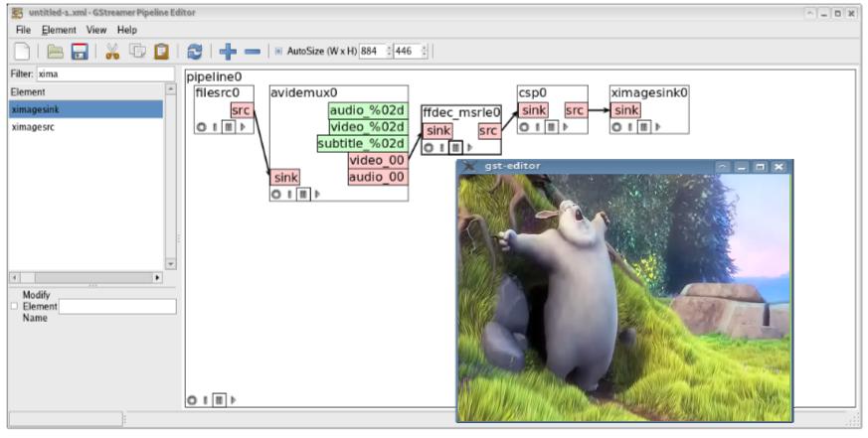Set filesrc0 to NULL state
Viewport: 868px width, 438px height.
coord(201,127)
